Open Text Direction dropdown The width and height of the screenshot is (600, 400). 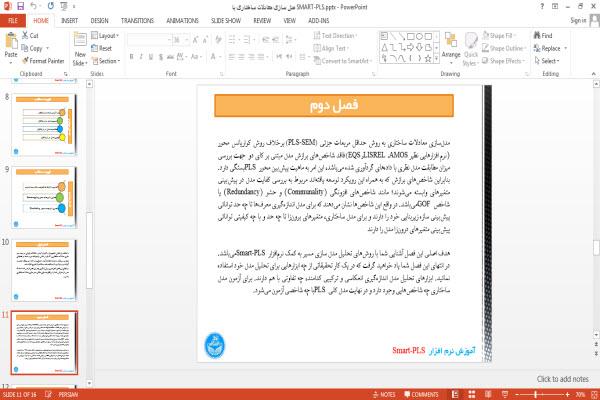click(335, 36)
